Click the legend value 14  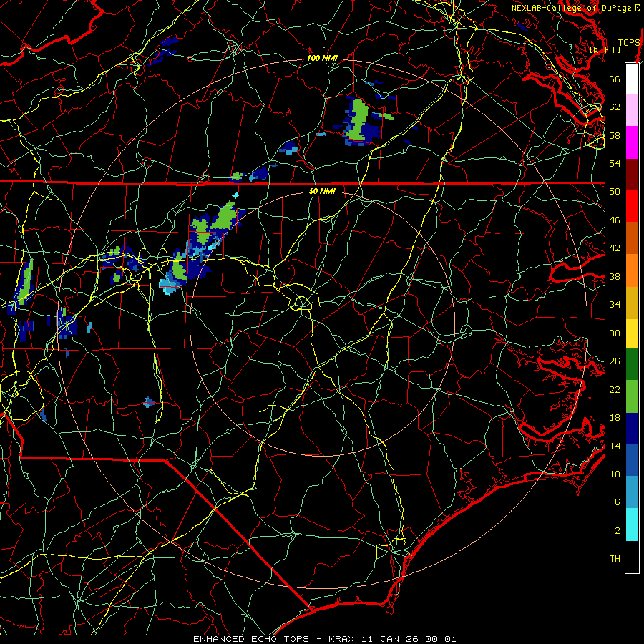(x=615, y=446)
